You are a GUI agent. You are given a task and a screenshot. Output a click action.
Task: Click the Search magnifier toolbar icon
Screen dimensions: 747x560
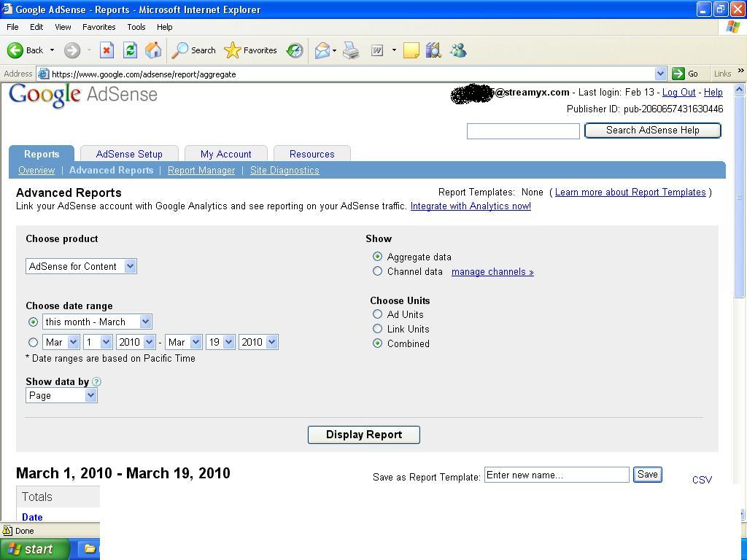pos(179,50)
